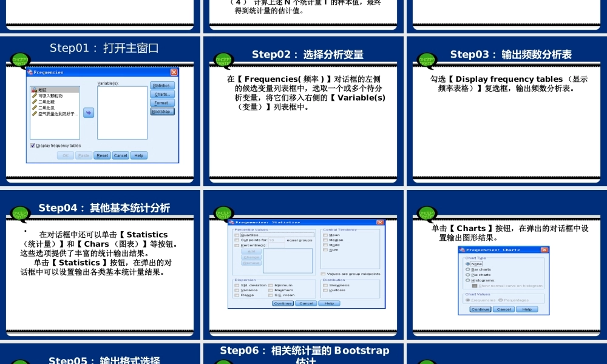This screenshot has width=607, height=364.
Task: Click the ruler icon next to 可吸入颗粒物
Action: (x=33, y=96)
